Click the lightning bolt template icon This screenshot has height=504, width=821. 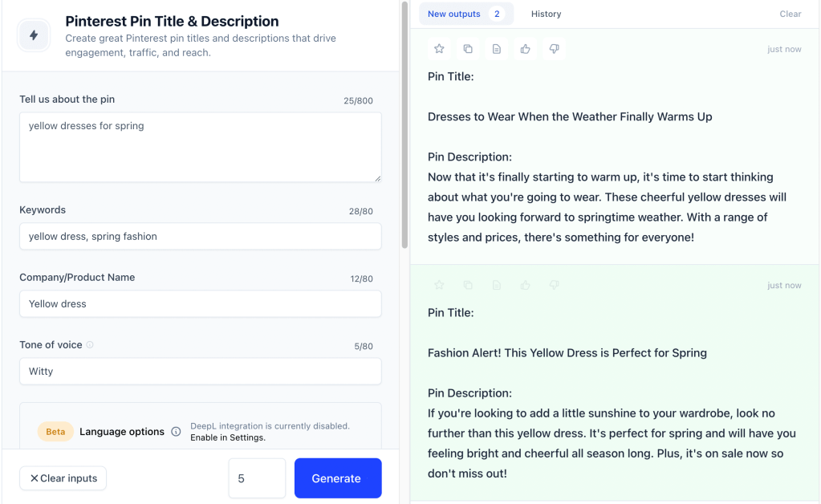click(34, 35)
